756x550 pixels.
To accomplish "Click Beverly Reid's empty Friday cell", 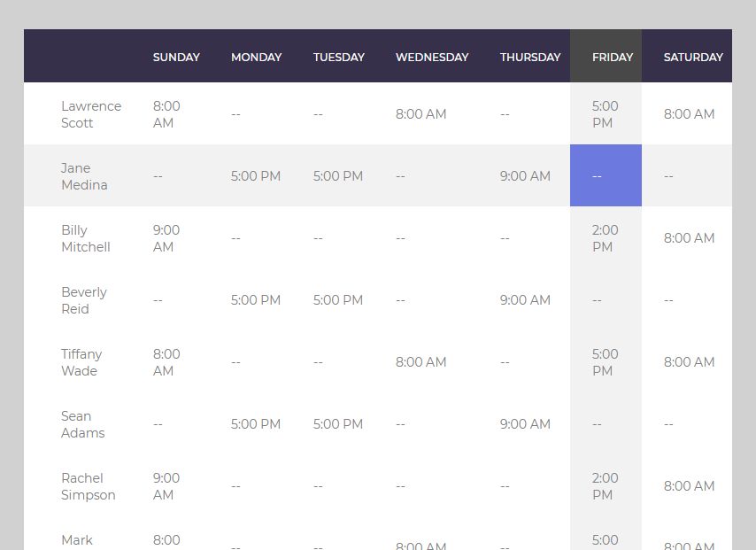I will coord(606,299).
